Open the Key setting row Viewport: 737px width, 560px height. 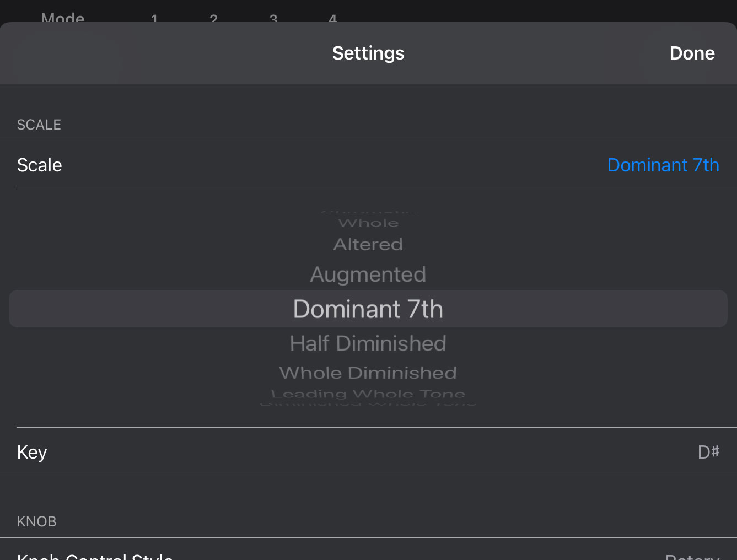pyautogui.click(x=32, y=452)
